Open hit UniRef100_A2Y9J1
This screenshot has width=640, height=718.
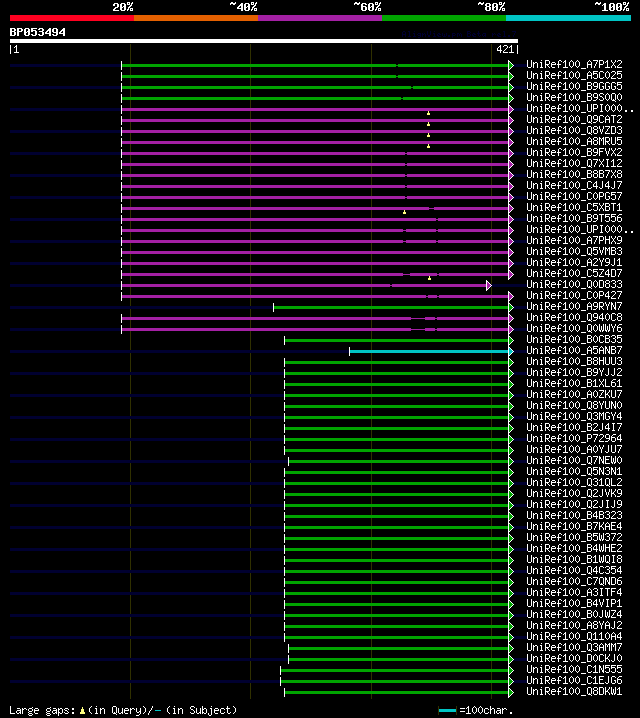[x=574, y=262]
